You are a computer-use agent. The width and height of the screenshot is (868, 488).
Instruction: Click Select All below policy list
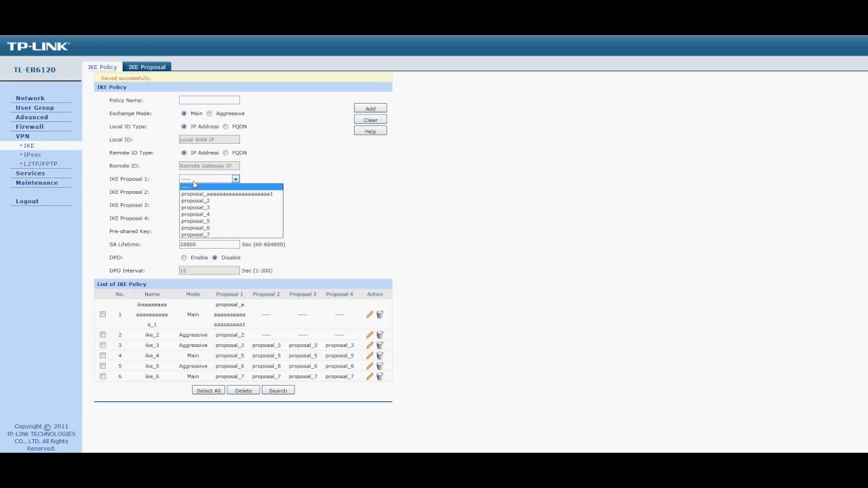(208, 390)
